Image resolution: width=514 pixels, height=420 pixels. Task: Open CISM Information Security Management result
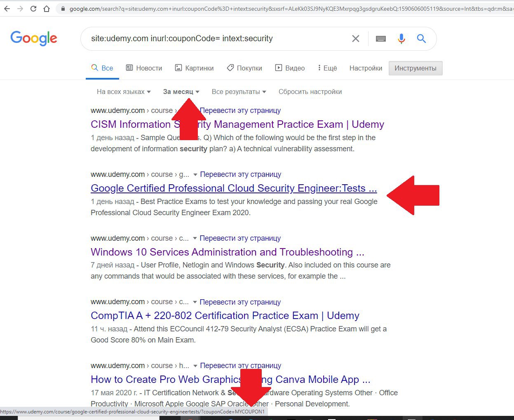pyautogui.click(x=237, y=124)
